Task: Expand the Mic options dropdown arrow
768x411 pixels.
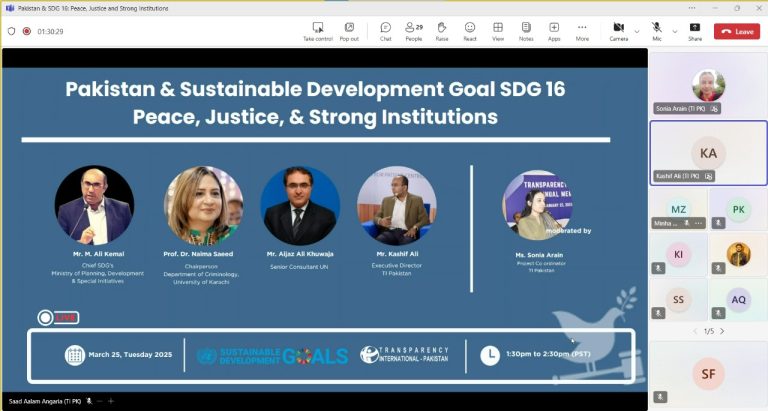Action: [x=675, y=31]
